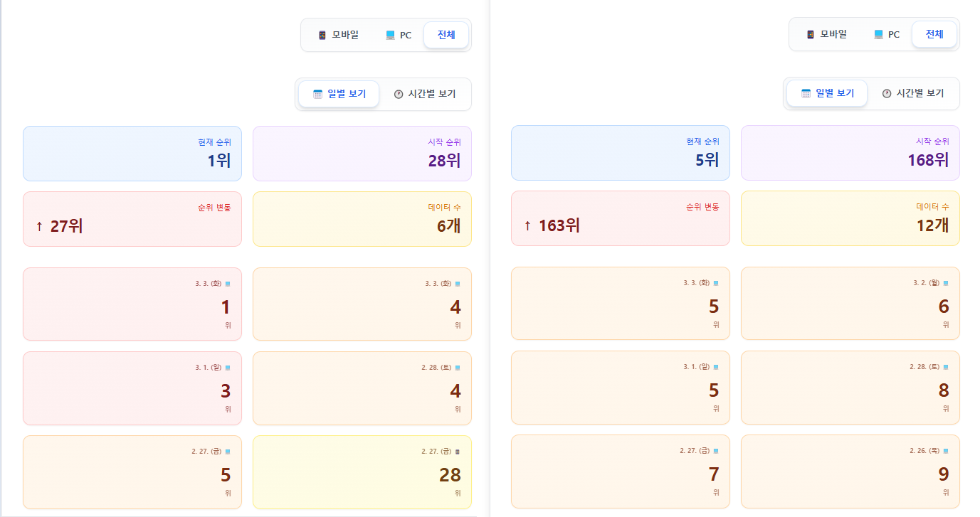Switch to the 모바일 tab in the right panel

tap(826, 34)
